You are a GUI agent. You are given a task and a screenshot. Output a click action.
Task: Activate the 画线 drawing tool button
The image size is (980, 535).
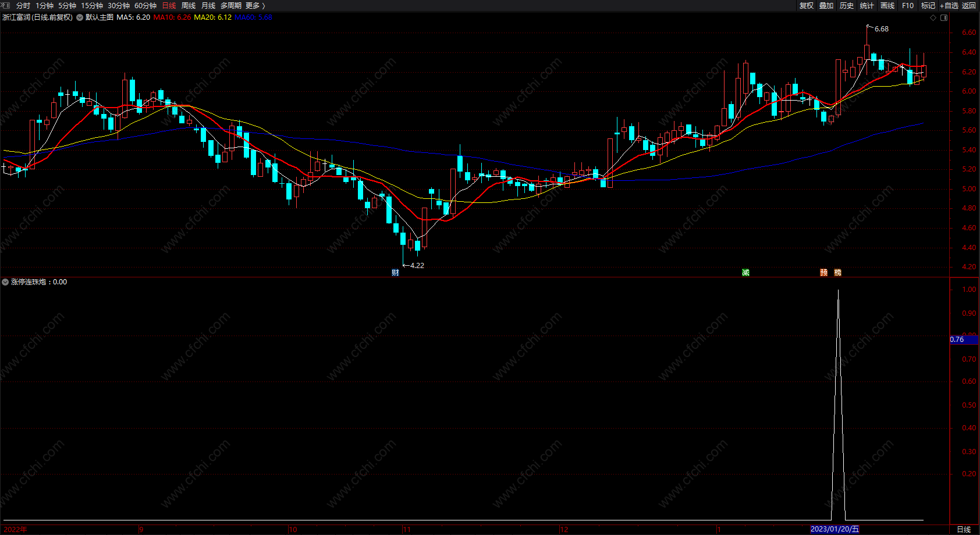[887, 5]
